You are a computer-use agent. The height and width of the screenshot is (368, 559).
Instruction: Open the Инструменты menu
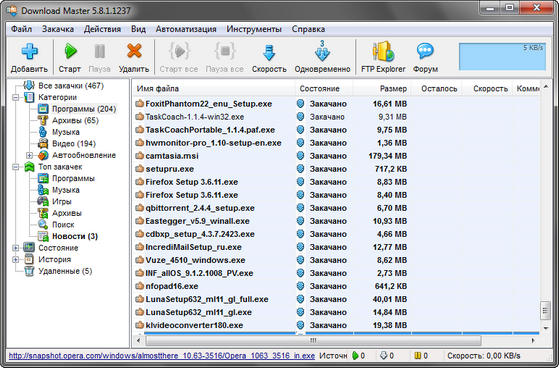pyautogui.click(x=254, y=29)
